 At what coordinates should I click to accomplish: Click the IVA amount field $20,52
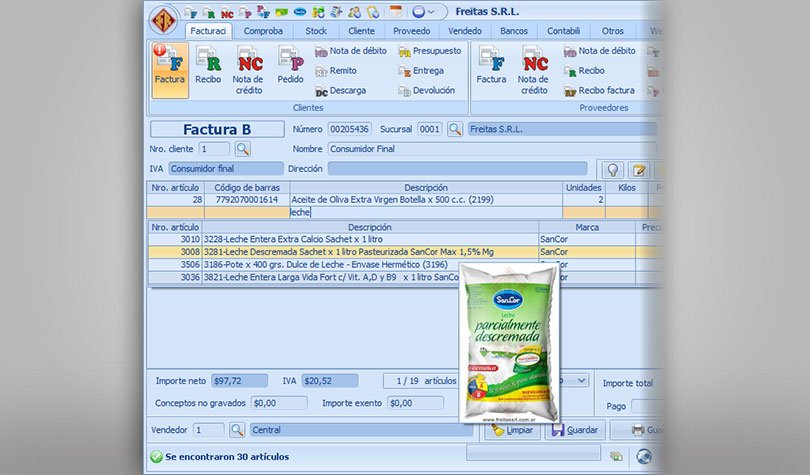pyautogui.click(x=330, y=381)
